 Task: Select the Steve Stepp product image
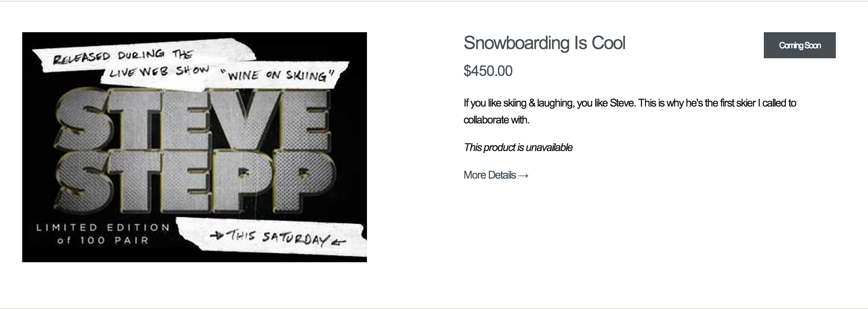[194, 147]
